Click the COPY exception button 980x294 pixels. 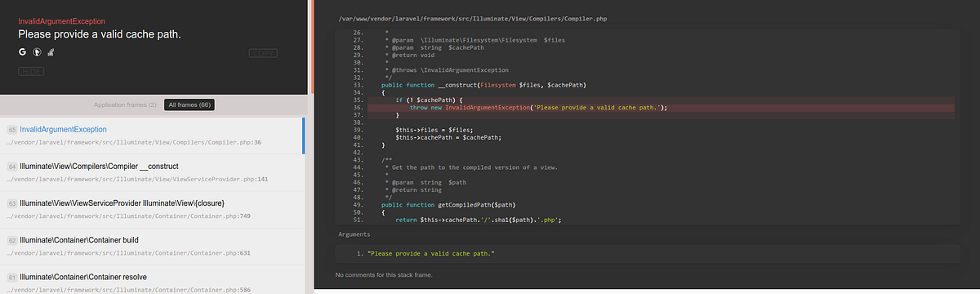[262, 53]
